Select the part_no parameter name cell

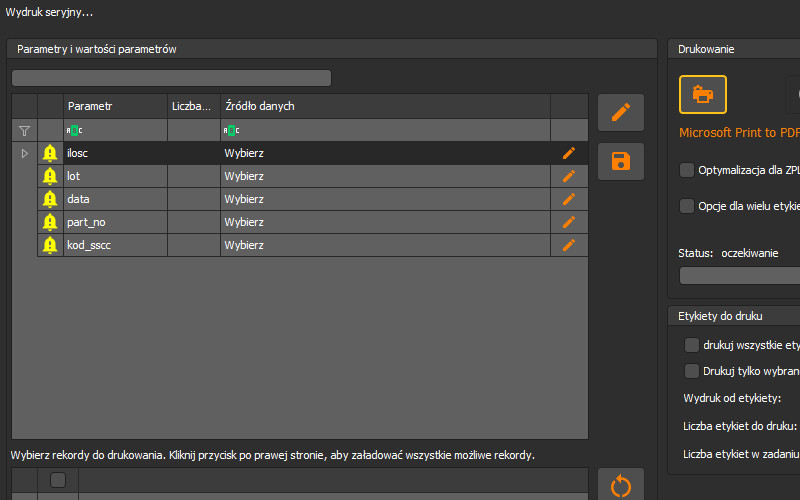coord(115,222)
